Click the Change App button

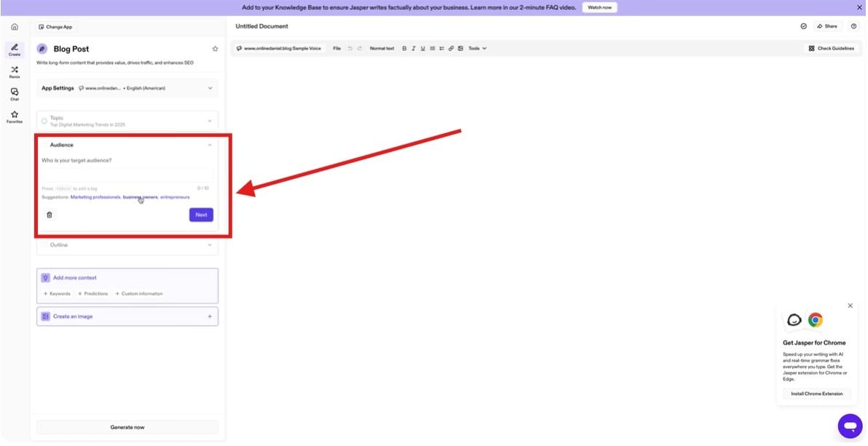(55, 27)
